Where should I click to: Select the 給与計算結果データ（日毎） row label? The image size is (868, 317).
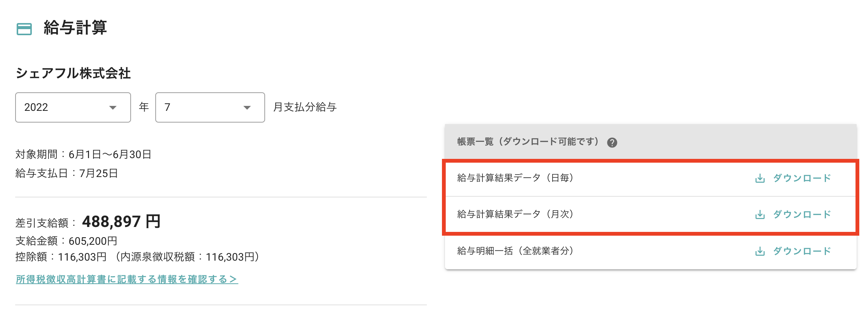click(x=515, y=178)
